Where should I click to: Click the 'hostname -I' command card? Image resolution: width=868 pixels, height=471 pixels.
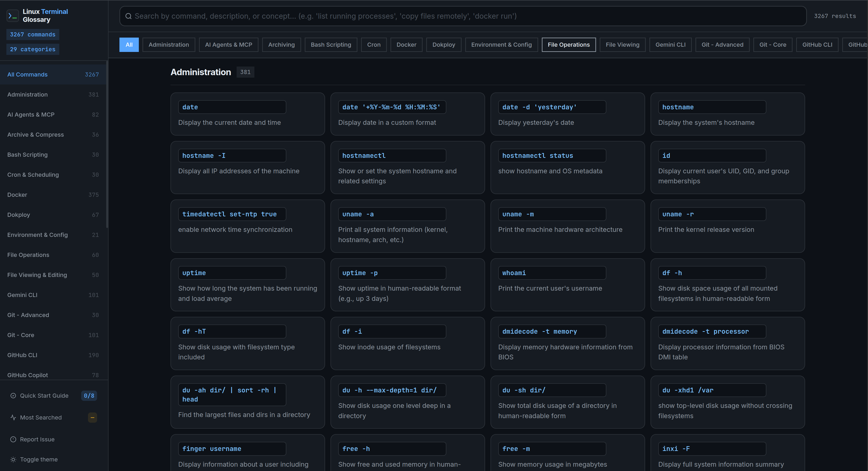pos(248,167)
